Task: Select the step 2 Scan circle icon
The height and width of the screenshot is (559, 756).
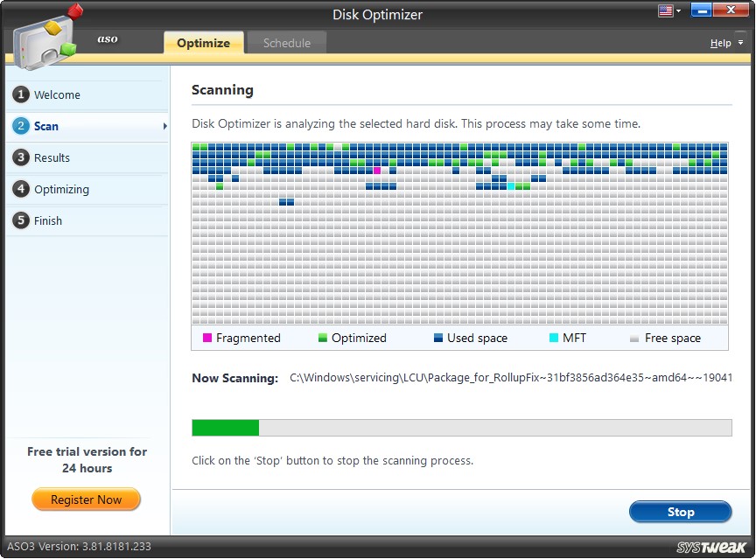Action: (x=19, y=126)
